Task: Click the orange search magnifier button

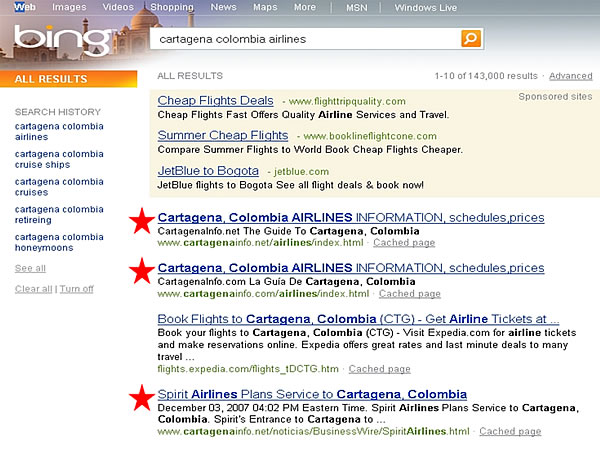Action: (x=471, y=39)
